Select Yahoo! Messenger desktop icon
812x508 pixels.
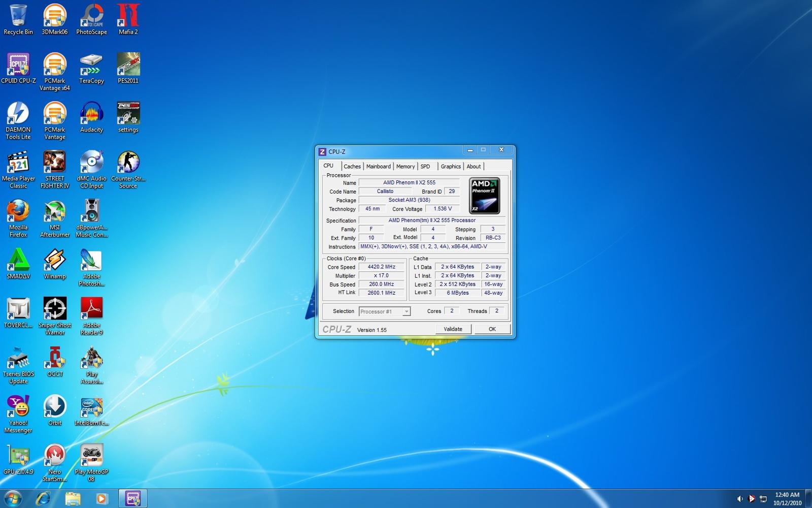pos(18,414)
